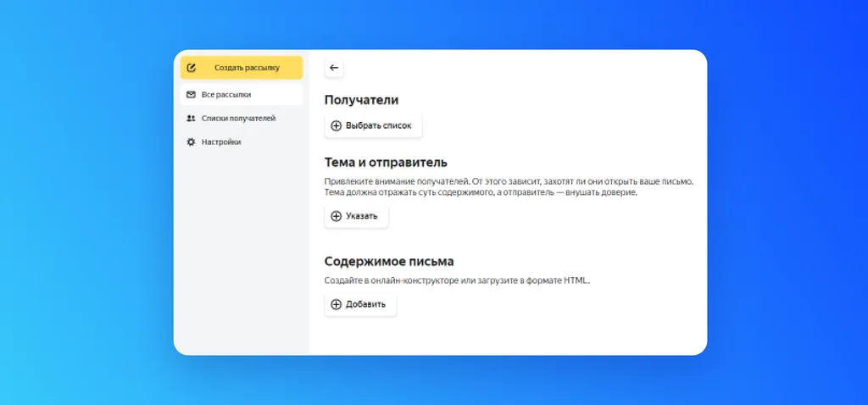Click the 'Добавить' button
Screen dimensions: 868x405
(360, 305)
